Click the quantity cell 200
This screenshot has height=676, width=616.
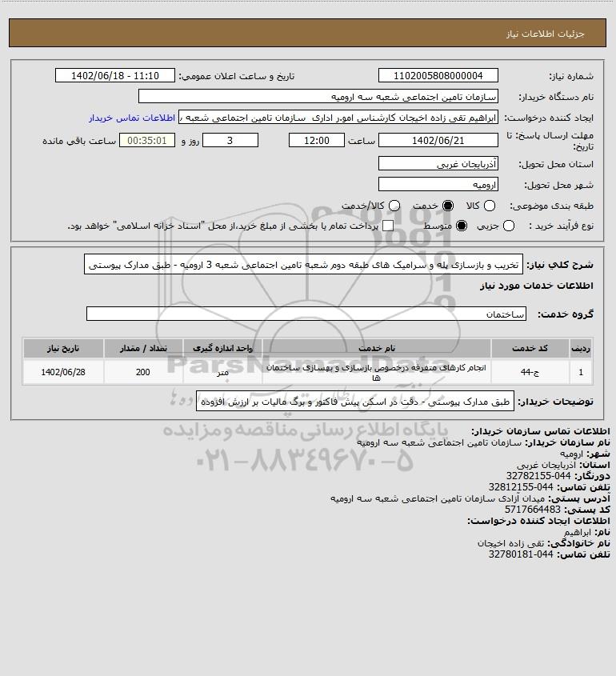143,372
